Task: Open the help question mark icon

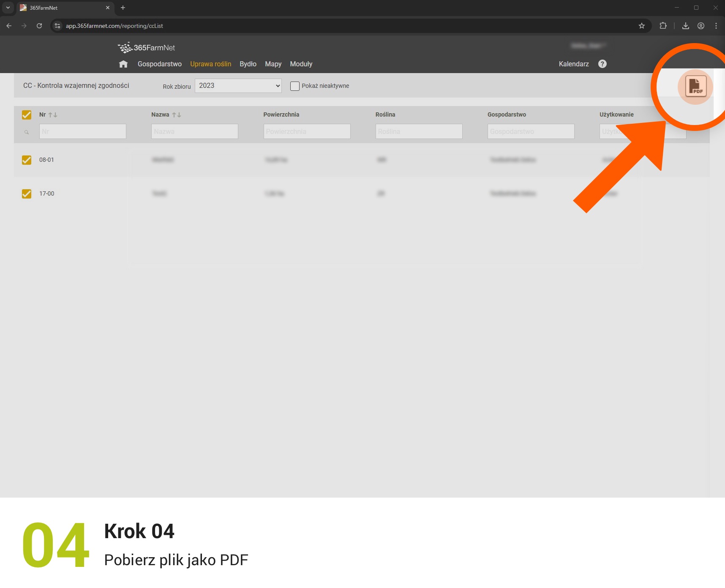Action: point(602,64)
